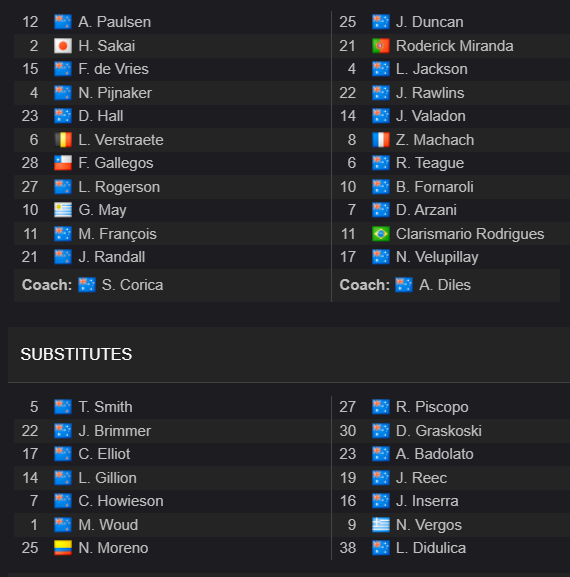Image resolution: width=570 pixels, height=577 pixels.
Task: Click the Belgium flag beside L. Verstraete
Action: [63, 140]
